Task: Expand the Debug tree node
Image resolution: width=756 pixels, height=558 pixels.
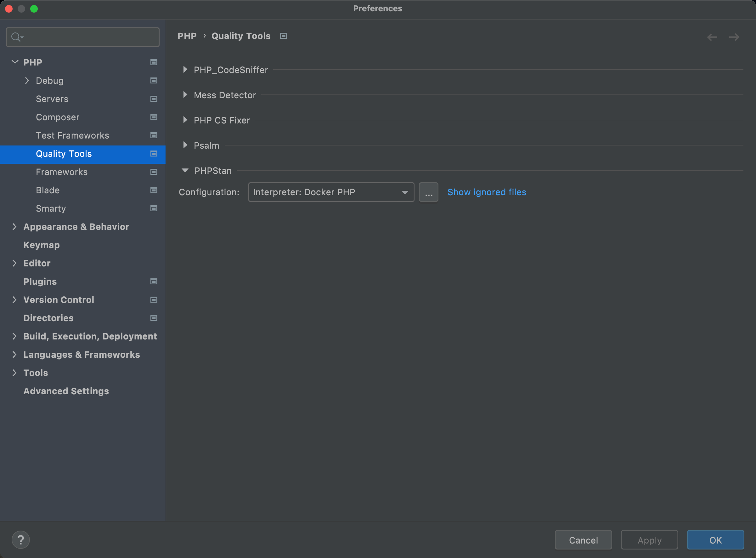Action: (x=27, y=81)
